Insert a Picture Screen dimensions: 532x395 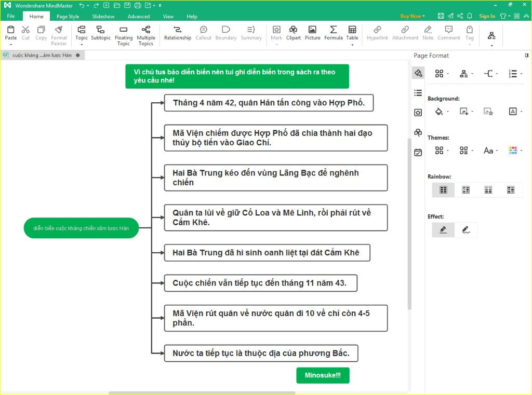(x=312, y=33)
